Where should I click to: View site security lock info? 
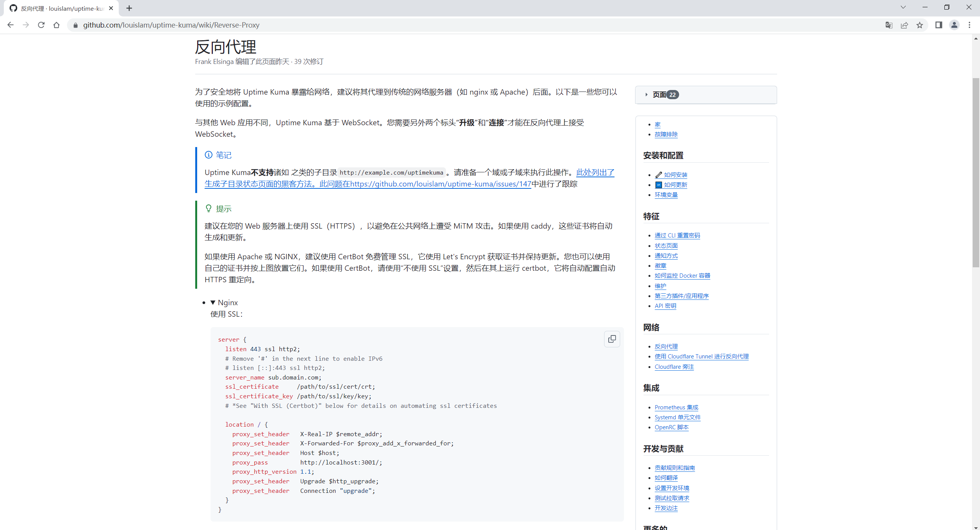pyautogui.click(x=75, y=25)
